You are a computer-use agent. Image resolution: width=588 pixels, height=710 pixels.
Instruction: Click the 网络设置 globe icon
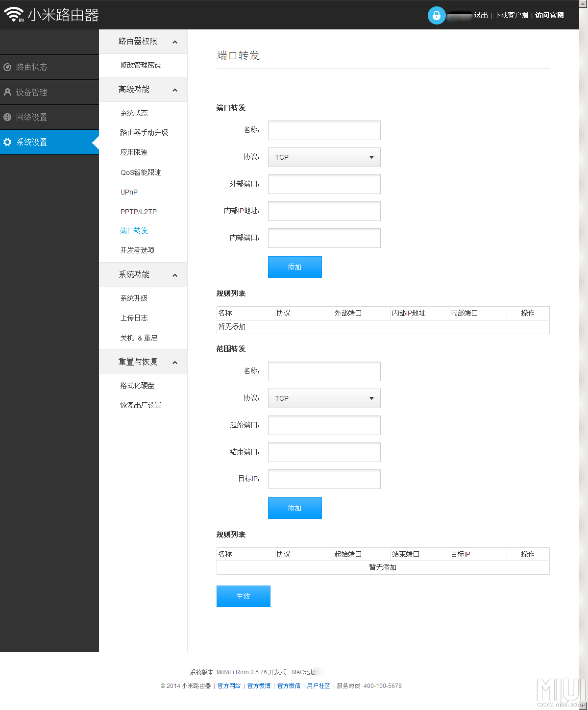(x=7, y=117)
